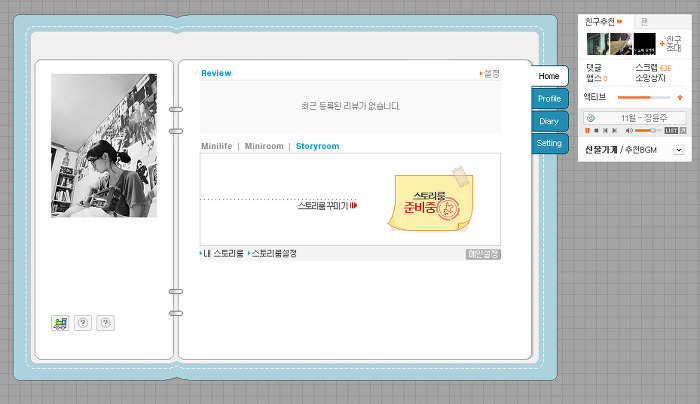Open the Profile tab

coord(548,99)
